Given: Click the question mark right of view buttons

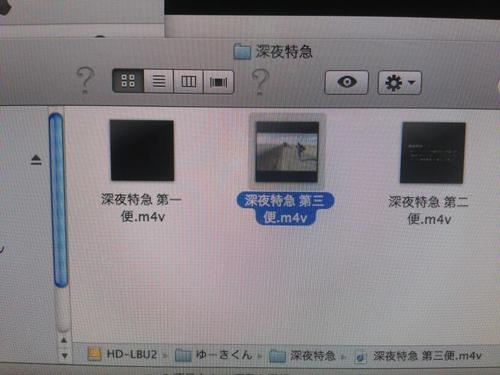Looking at the screenshot, I should click(260, 82).
